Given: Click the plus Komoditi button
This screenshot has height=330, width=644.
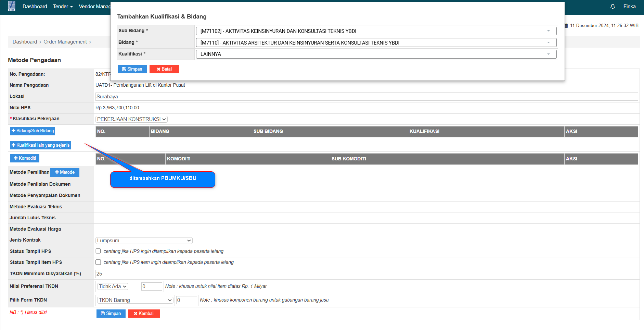Looking at the screenshot, I should pyautogui.click(x=25, y=158).
